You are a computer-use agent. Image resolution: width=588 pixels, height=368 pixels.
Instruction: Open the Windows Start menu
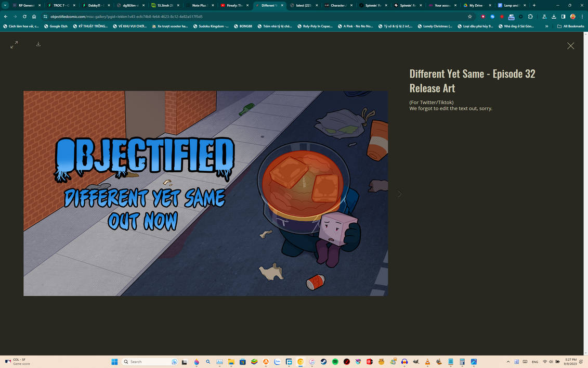(114, 362)
